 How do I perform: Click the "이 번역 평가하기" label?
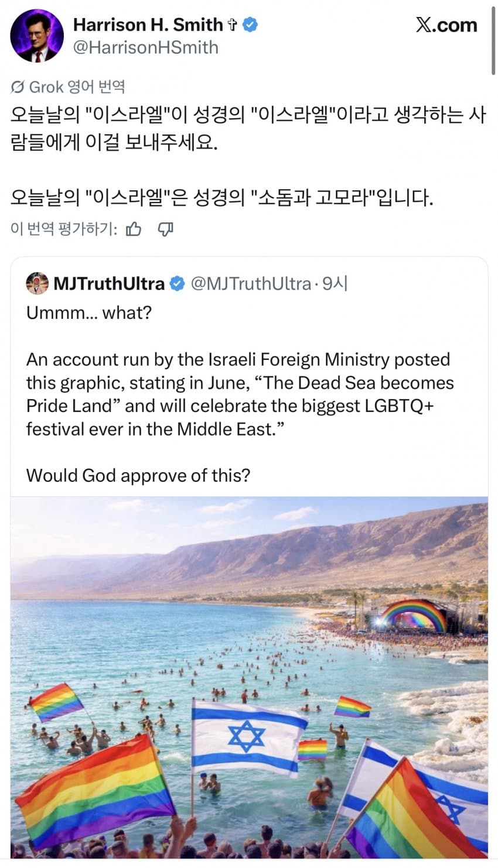(63, 229)
